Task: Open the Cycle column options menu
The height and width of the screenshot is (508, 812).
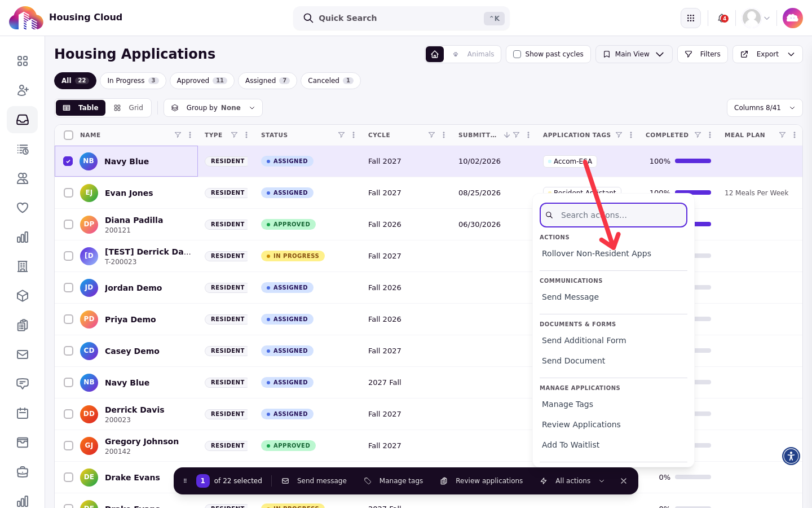Action: coord(444,135)
